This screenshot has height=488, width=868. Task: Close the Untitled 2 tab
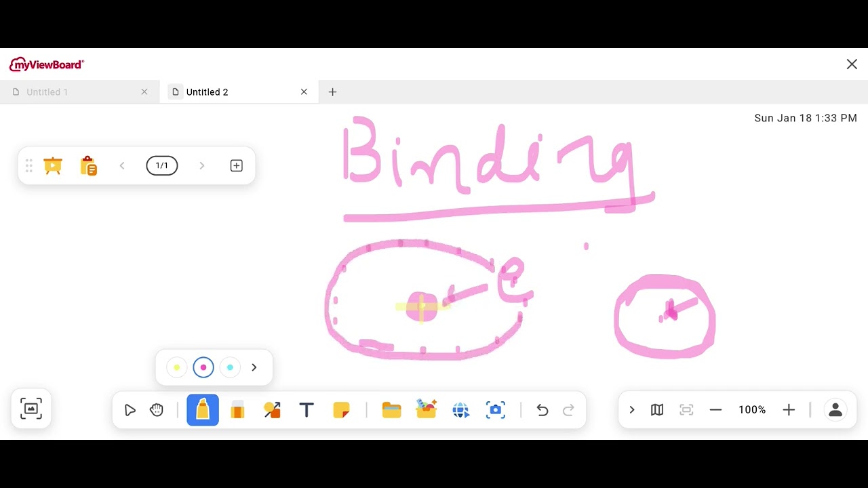coord(304,92)
